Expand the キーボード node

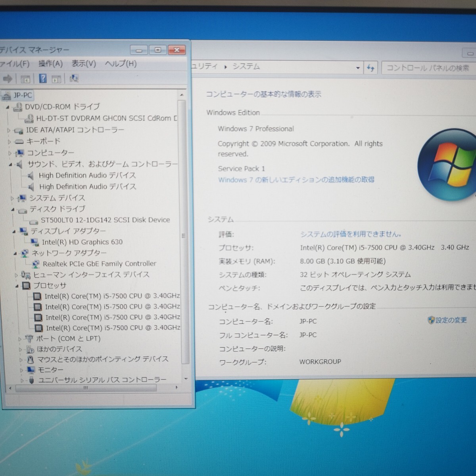[x=9, y=142]
